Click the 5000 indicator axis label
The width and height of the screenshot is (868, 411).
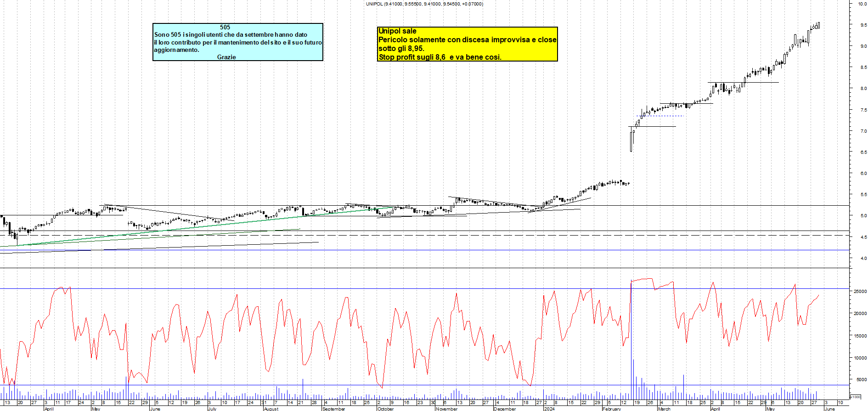pyautogui.click(x=861, y=380)
